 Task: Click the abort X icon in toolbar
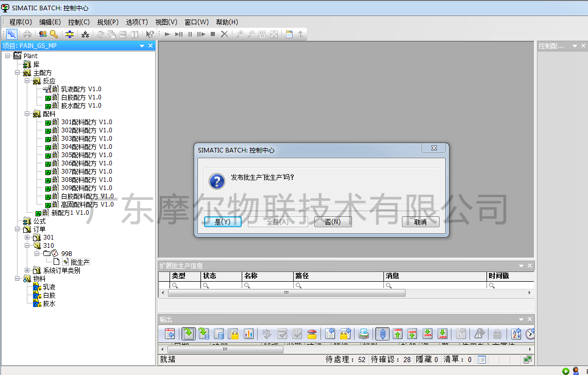224,34
